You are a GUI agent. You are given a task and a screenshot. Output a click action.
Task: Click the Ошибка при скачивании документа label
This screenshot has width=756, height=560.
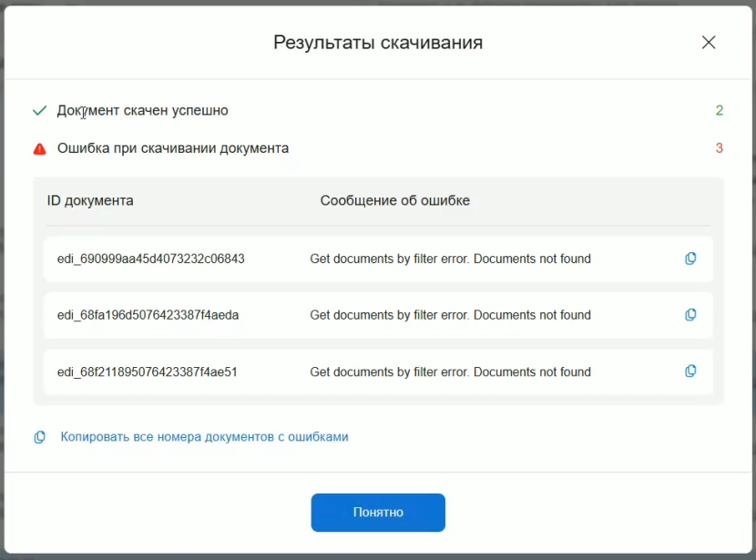click(x=172, y=148)
